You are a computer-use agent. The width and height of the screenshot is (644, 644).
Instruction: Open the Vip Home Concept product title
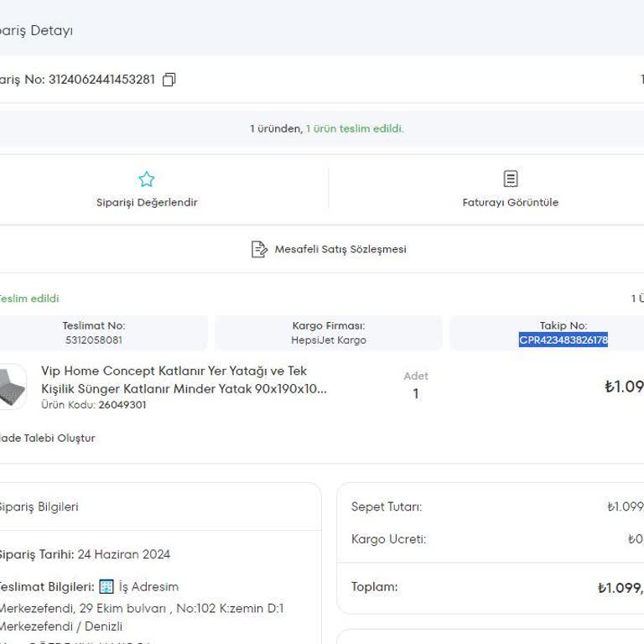pyautogui.click(x=184, y=380)
